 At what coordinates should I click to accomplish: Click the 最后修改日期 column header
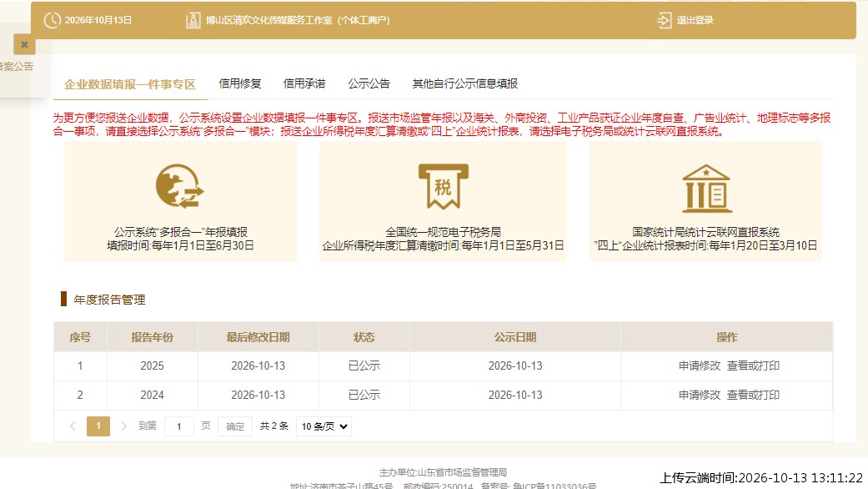click(x=258, y=337)
